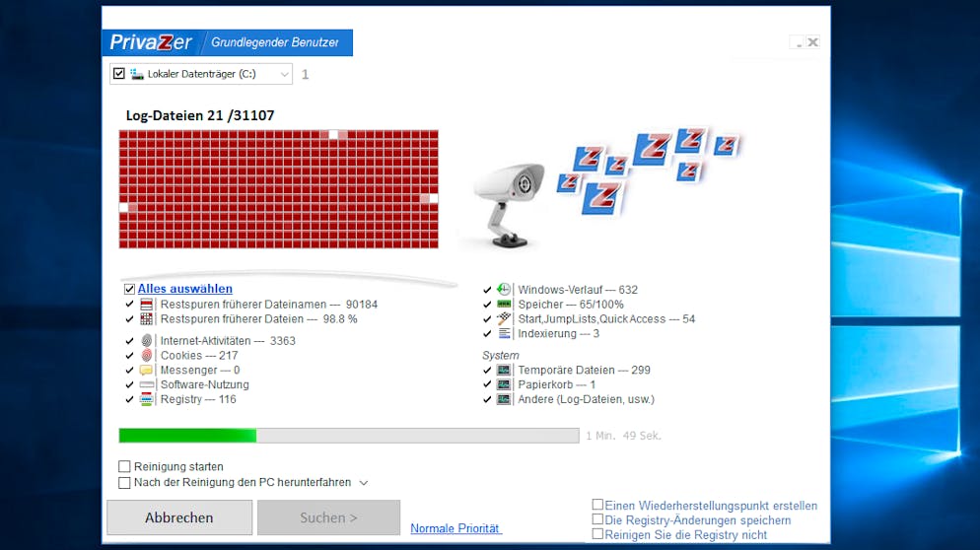The image size is (980, 550).
Task: Click the Windows-Verlauf clock icon
Action: pyautogui.click(x=504, y=290)
